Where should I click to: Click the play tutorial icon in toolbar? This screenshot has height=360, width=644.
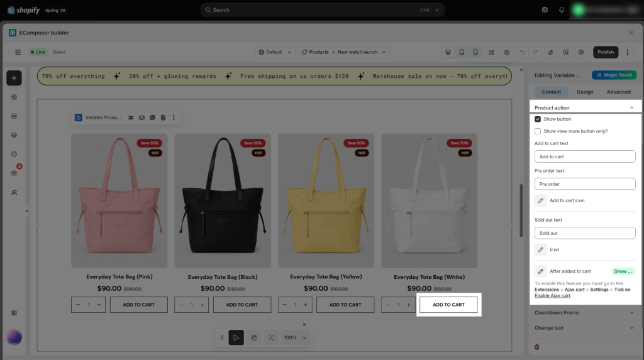coord(507,52)
